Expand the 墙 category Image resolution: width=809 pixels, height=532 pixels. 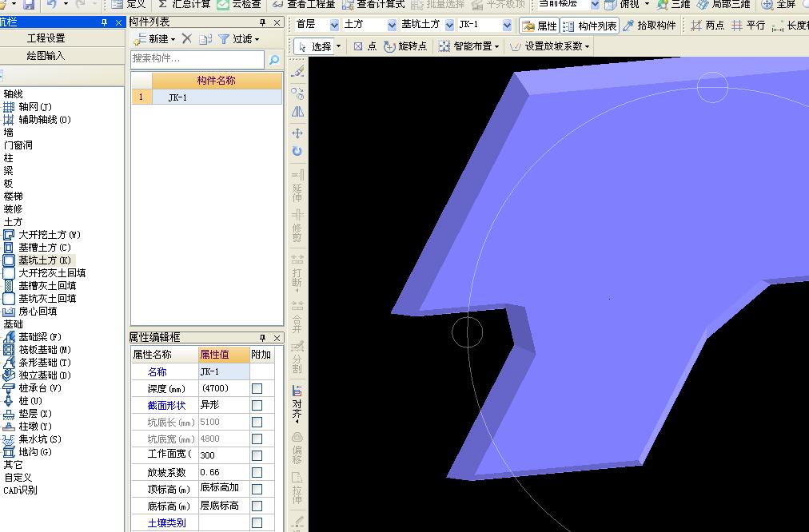(8, 133)
